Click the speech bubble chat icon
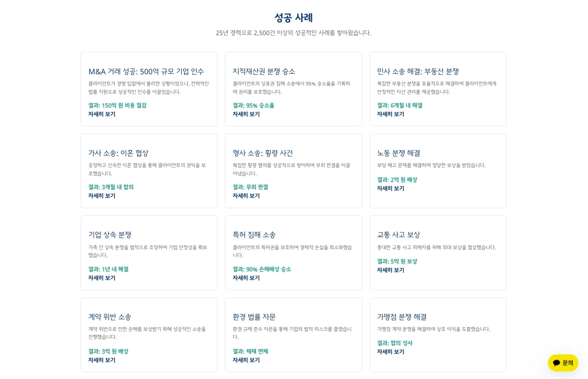588x379 pixels. (557, 362)
